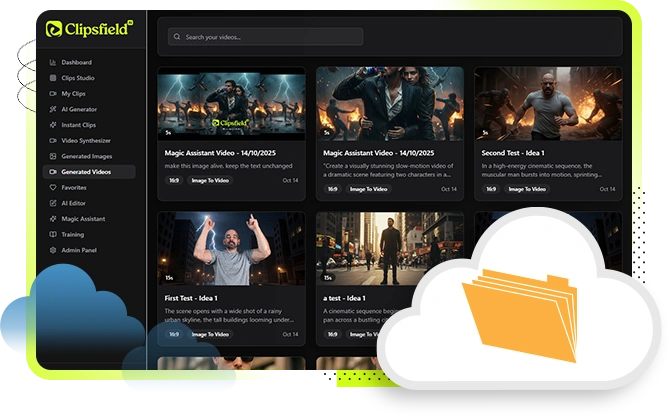Open Instant Clips using its sparkle icon
This screenshot has height=416, width=669.
[x=53, y=125]
